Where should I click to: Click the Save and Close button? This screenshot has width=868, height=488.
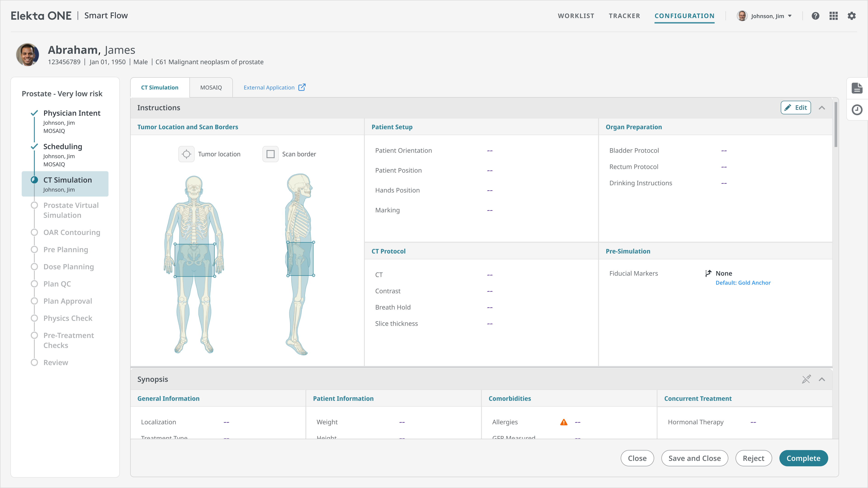tap(694, 458)
